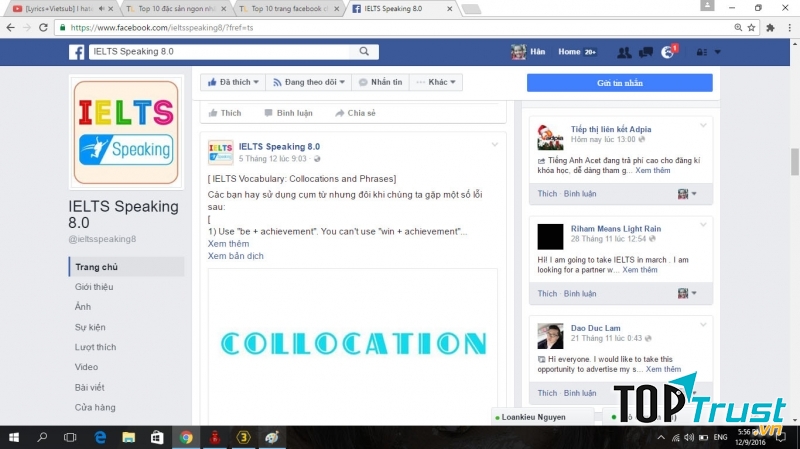
Task: Click the 'Gửi tin nhắn' button
Action: 619,82
